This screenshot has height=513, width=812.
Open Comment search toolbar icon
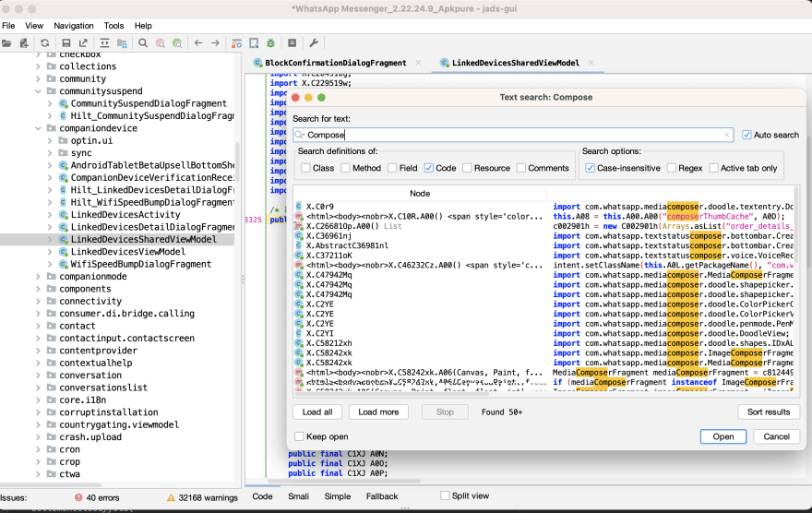click(177, 43)
